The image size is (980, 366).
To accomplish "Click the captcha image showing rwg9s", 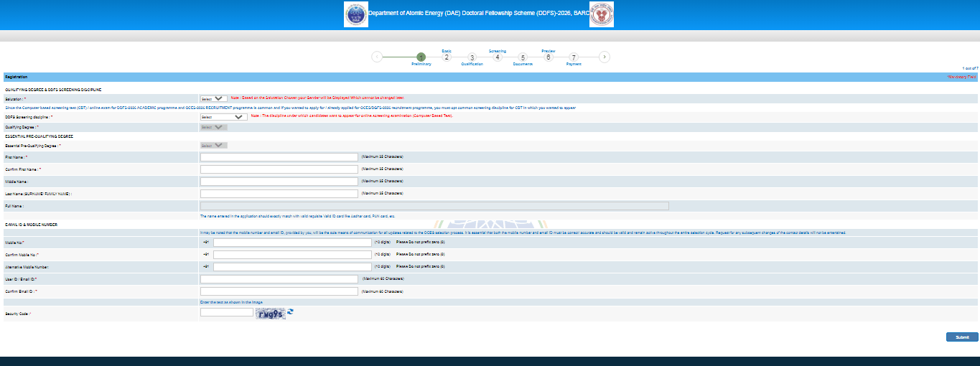I will 271,313.
